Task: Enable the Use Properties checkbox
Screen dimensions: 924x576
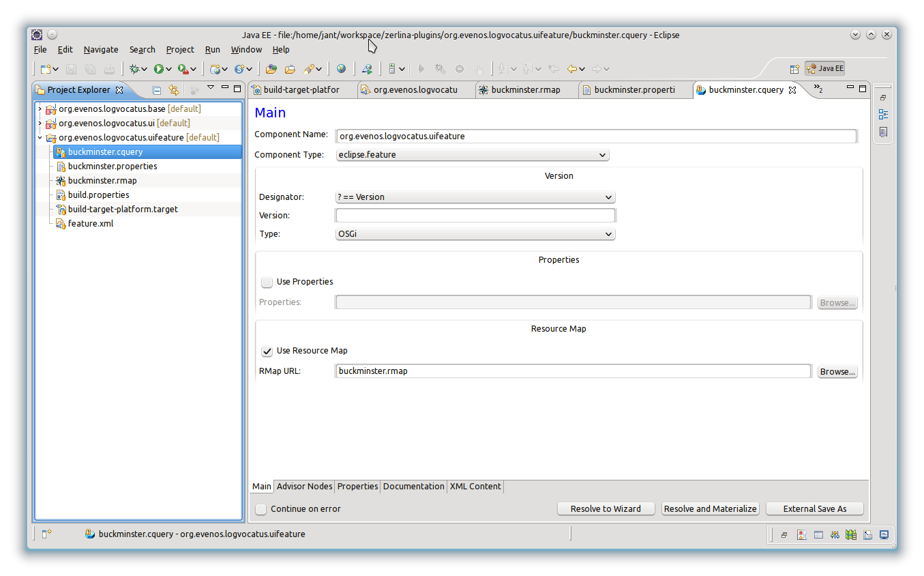Action: point(267,282)
